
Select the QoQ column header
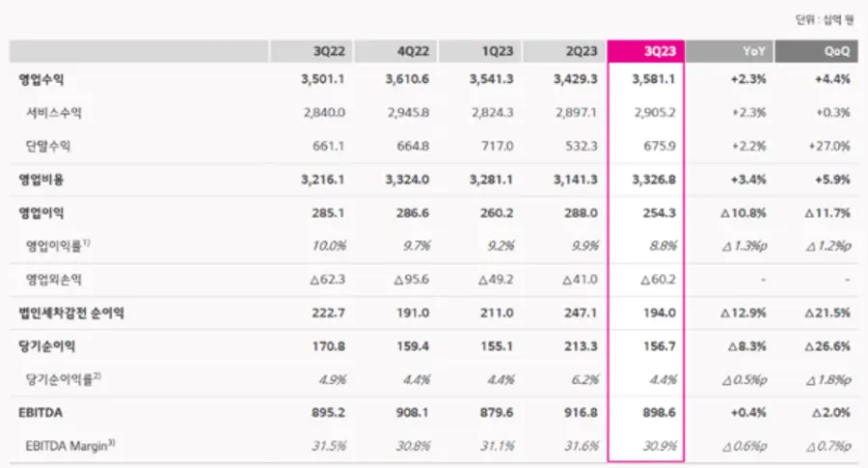pos(815,52)
